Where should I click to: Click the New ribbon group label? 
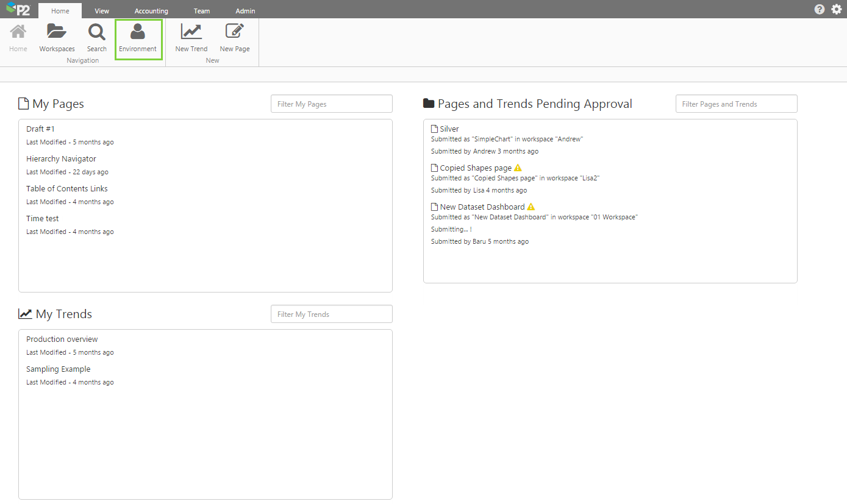pyautogui.click(x=213, y=61)
